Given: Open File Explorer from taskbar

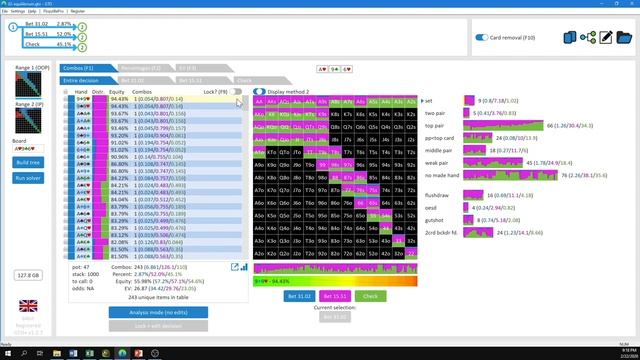Looking at the screenshot, I should point(57,353).
